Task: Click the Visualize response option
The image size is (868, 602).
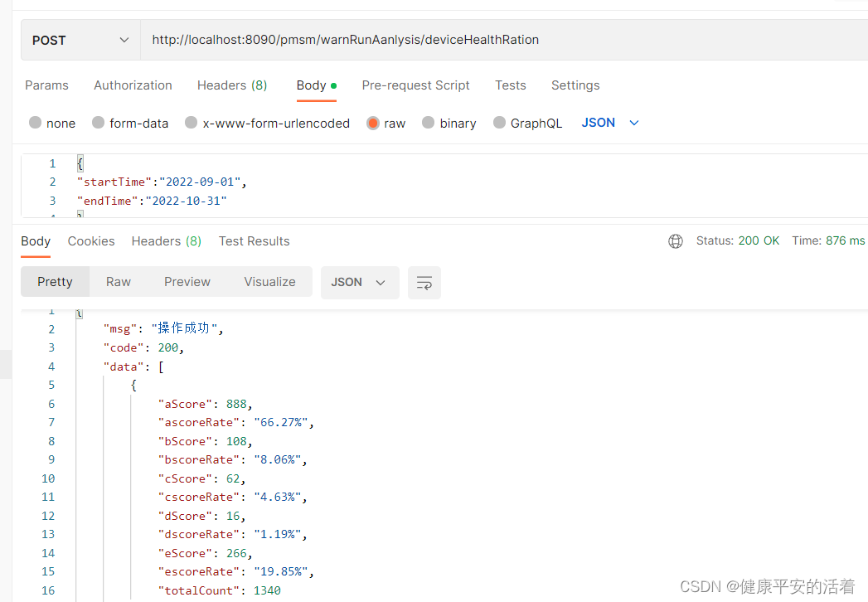Action: 269,282
